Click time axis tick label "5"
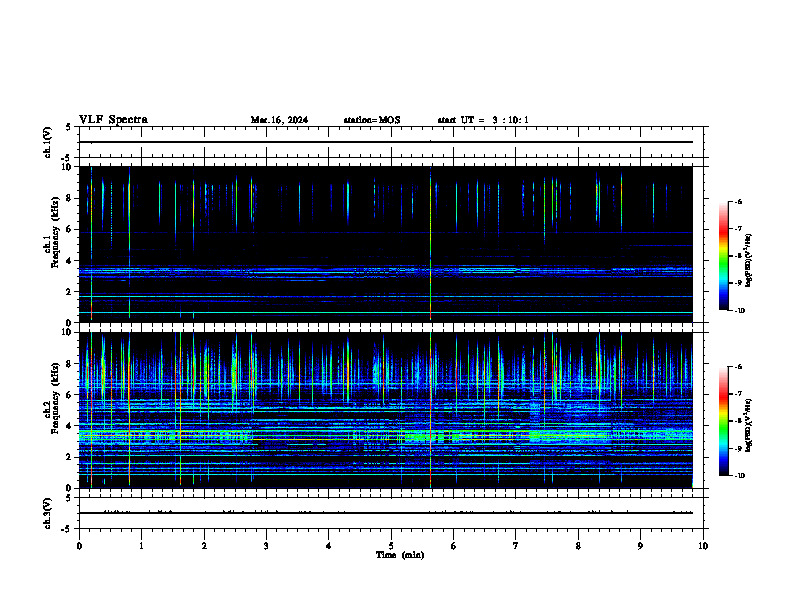This screenshot has width=792, height=612. [x=391, y=546]
